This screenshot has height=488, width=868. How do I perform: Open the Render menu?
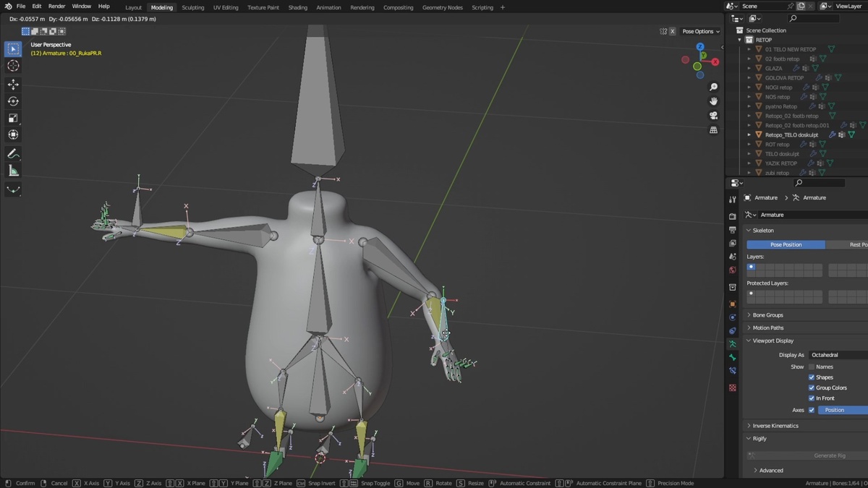pyautogui.click(x=56, y=7)
